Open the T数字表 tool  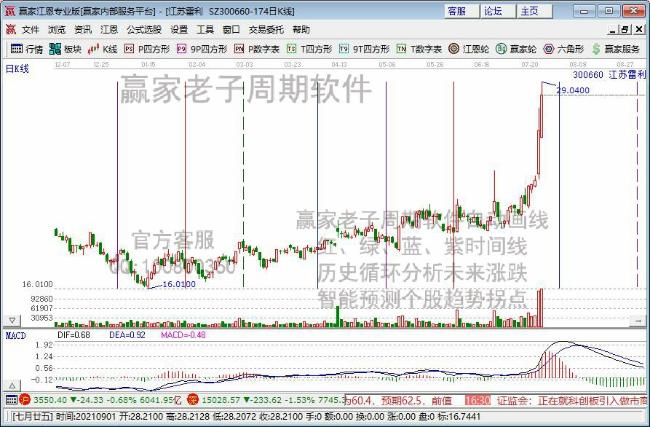419,49
